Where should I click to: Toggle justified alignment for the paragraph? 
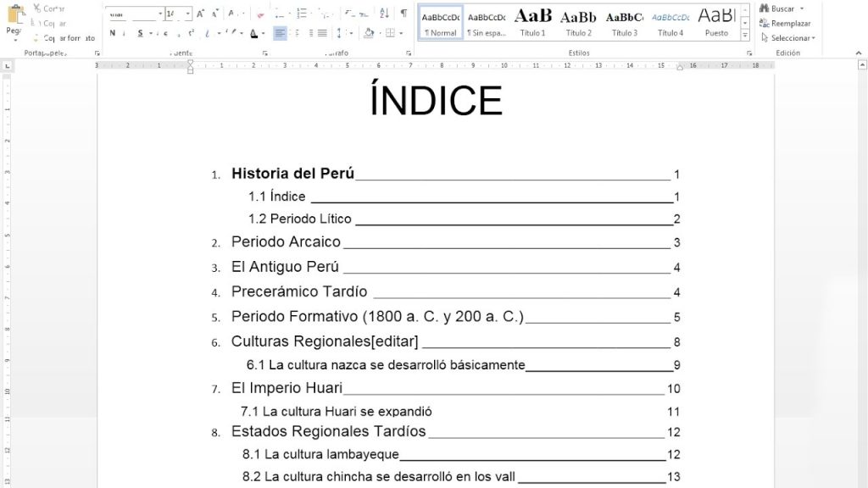point(320,34)
